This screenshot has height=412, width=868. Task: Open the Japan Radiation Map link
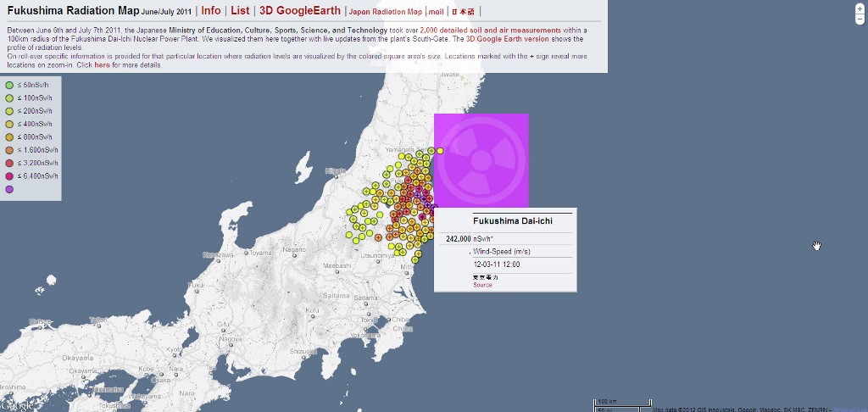point(385,12)
